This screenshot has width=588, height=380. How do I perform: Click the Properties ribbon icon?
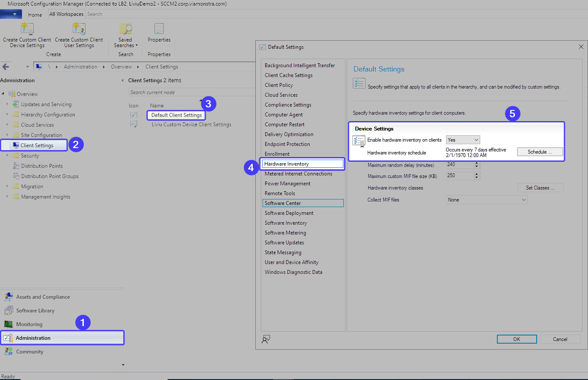159,29
